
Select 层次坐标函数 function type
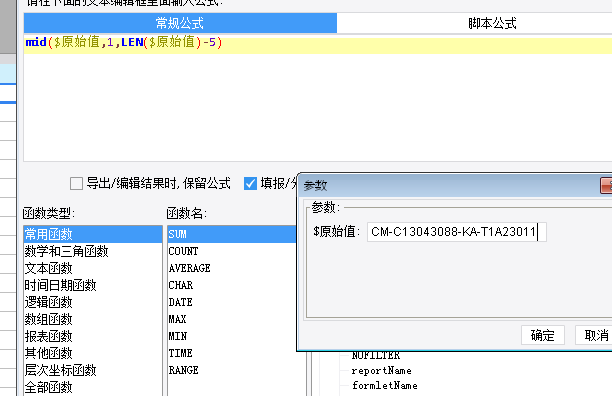pyautogui.click(x=93, y=370)
